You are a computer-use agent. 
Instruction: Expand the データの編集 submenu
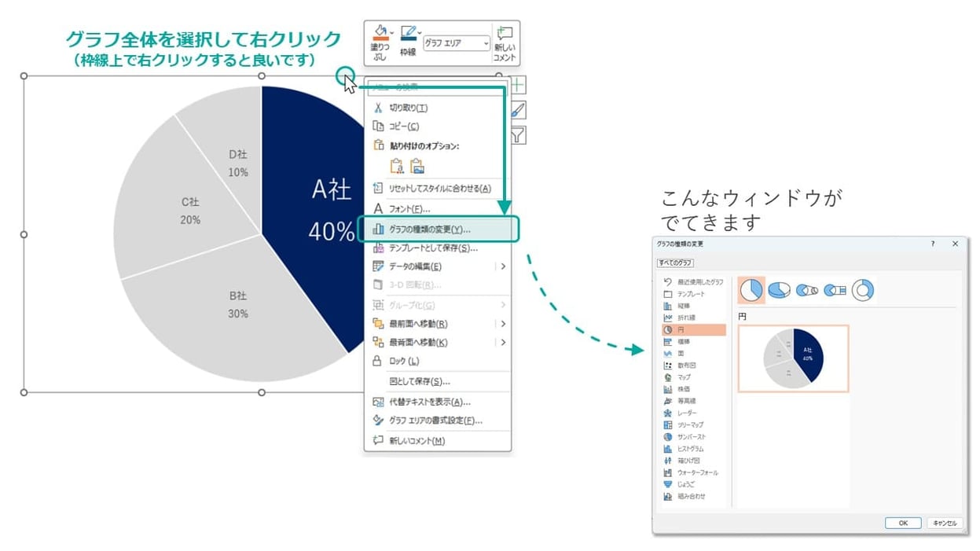[x=505, y=266]
